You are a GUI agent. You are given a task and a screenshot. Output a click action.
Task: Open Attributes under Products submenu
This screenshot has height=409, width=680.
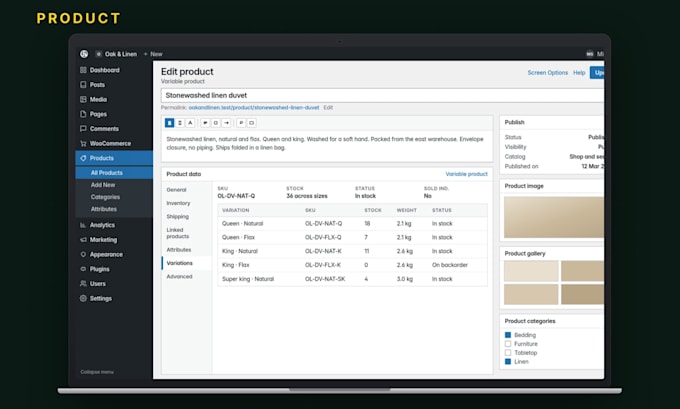[104, 209]
